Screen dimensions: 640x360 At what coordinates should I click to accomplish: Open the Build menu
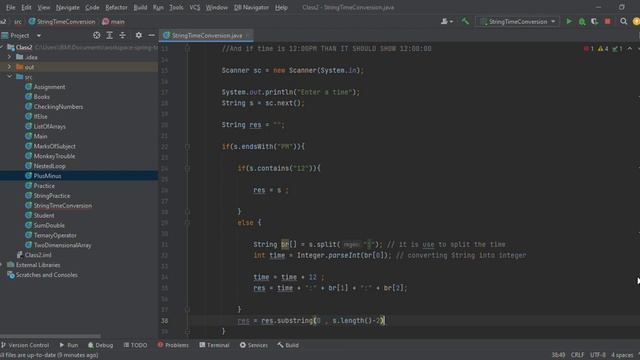140,7
